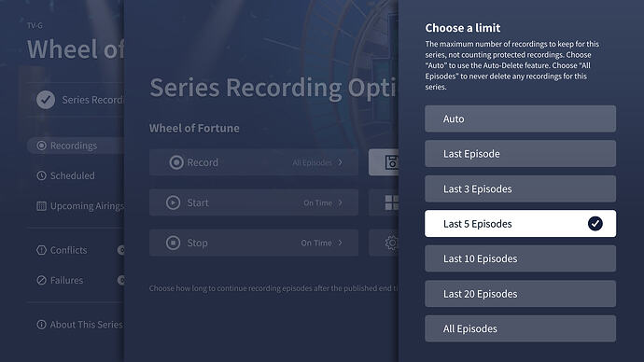Click the Stop square icon
Viewport: 644px width, 362px height.
click(x=173, y=243)
